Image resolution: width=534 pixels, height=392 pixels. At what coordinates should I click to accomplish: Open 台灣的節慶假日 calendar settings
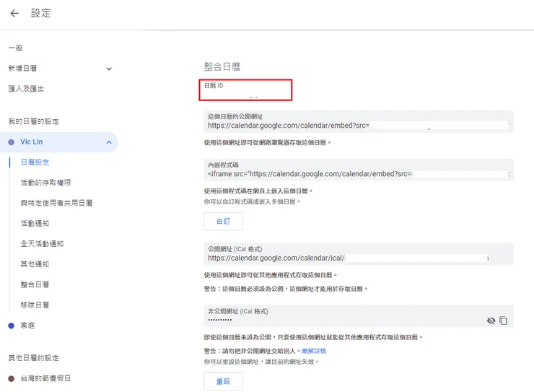tap(45, 378)
